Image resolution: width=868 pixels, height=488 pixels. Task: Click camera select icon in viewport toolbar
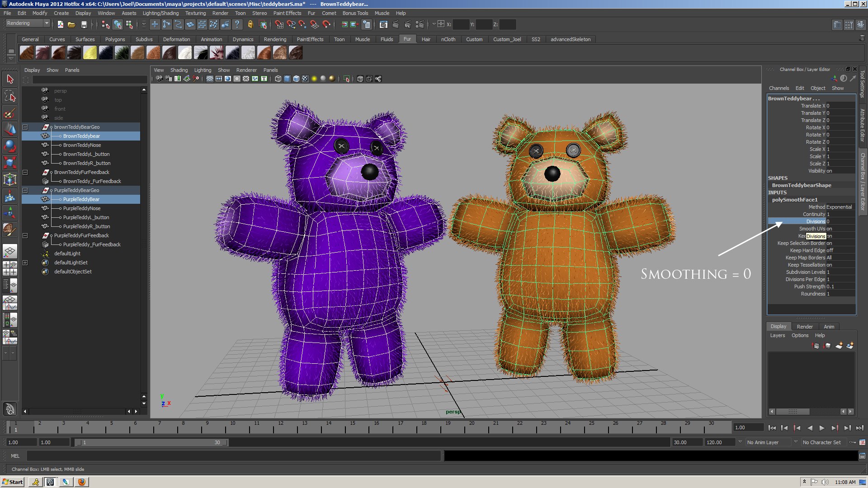pyautogui.click(x=159, y=79)
